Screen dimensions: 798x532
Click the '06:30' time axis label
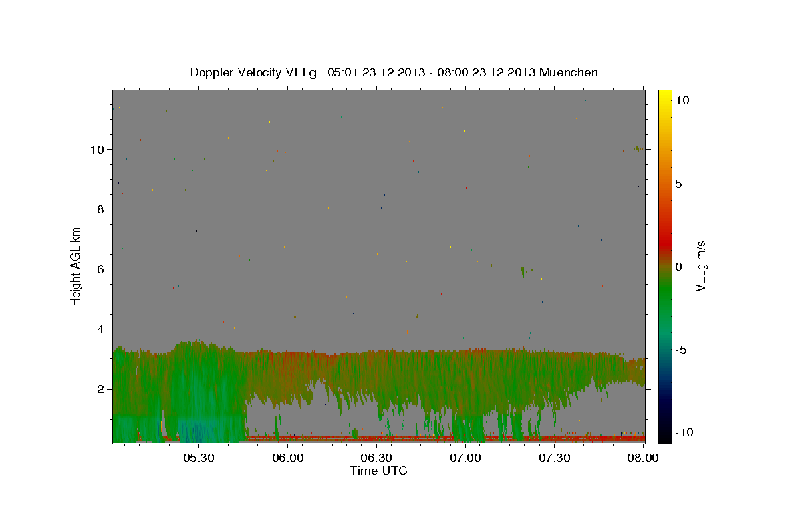(x=376, y=458)
